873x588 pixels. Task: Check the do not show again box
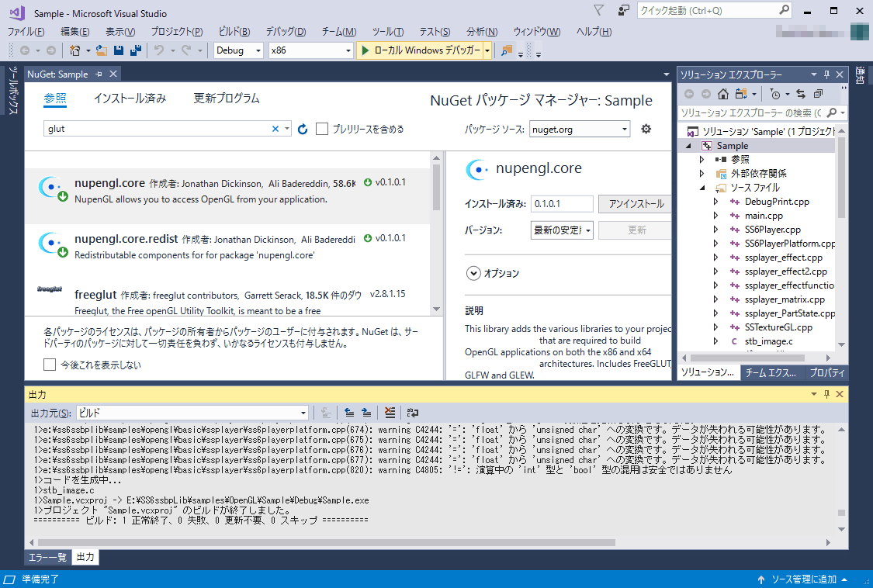coord(50,365)
